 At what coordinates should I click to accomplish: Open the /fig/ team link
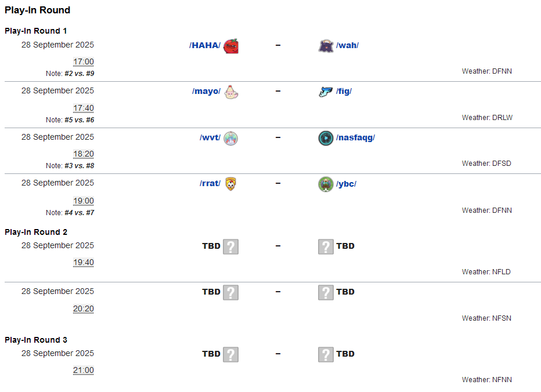click(344, 92)
